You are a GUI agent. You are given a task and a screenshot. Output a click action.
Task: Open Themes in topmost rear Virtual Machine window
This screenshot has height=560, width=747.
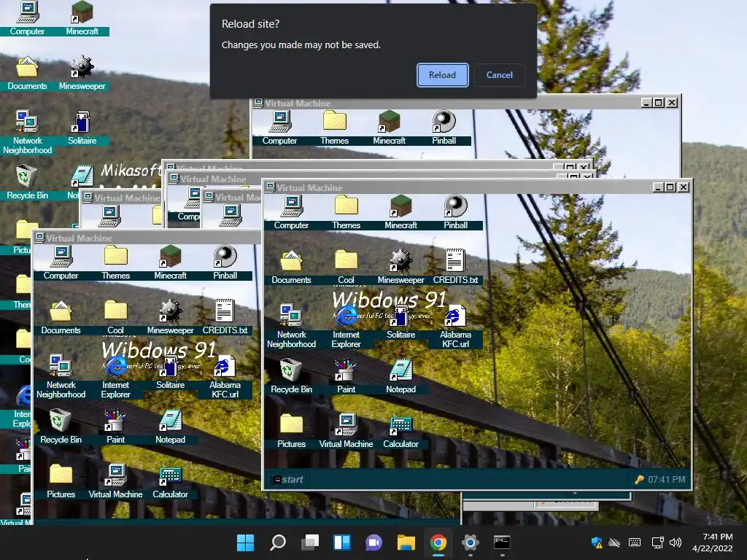click(334, 128)
